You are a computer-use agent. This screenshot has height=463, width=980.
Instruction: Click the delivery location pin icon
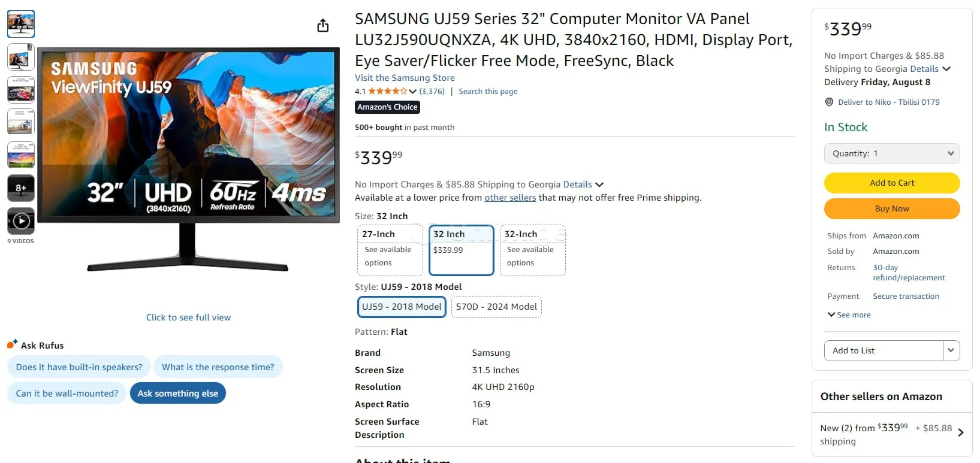[x=829, y=102]
